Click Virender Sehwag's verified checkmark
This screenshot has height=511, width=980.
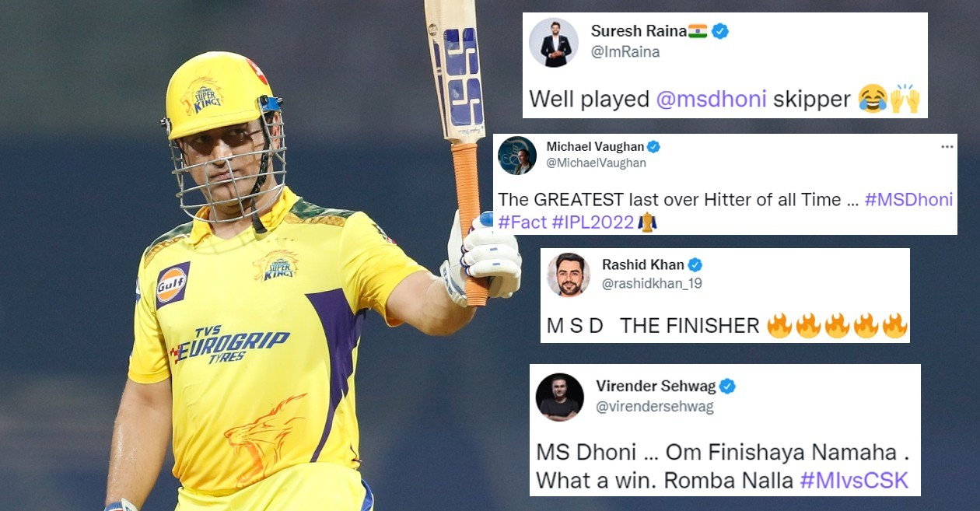click(727, 387)
